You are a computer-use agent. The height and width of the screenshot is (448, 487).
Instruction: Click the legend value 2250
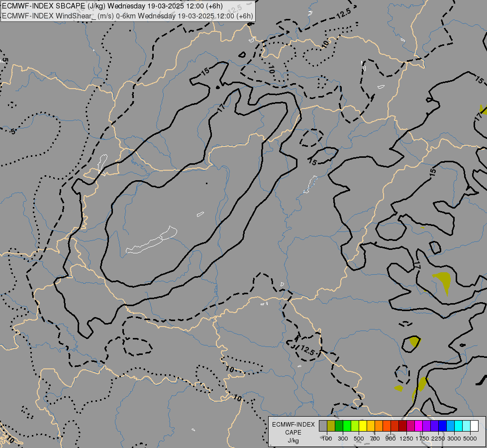click(x=438, y=439)
